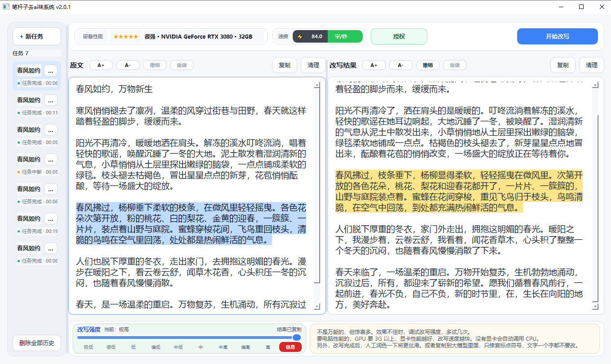Click the down arrow of the 改写结果 scrollbar
The image size is (611, 364).
[595, 307]
